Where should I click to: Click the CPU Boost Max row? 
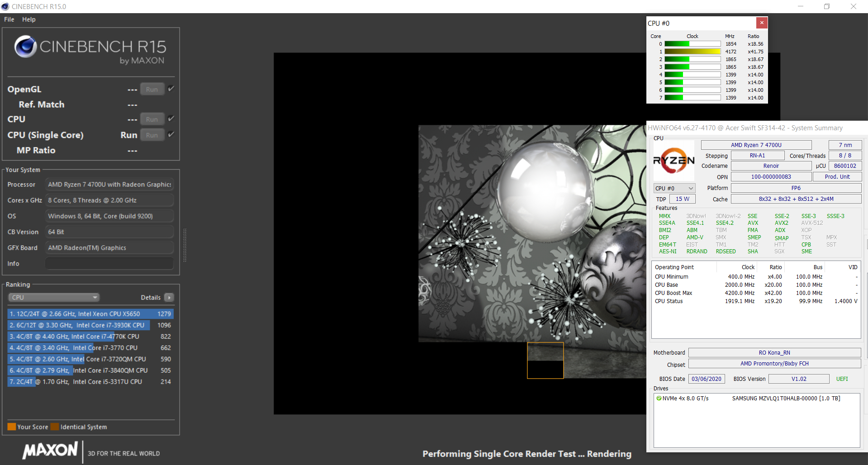pyautogui.click(x=756, y=293)
